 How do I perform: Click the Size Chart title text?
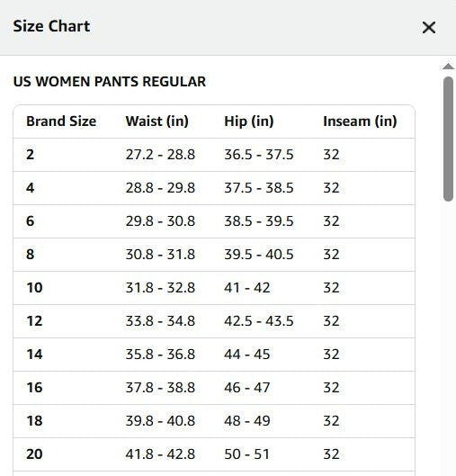pos(51,26)
